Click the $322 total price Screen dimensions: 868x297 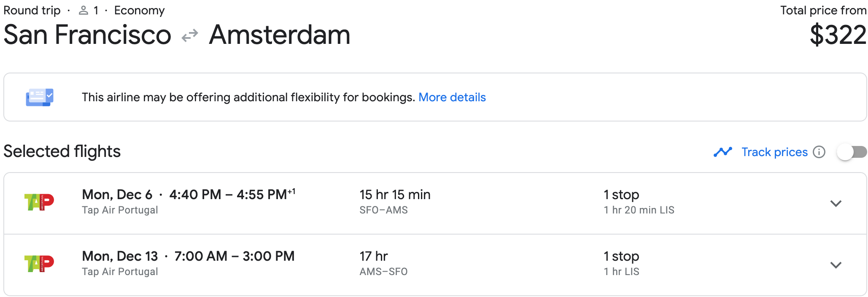[x=838, y=35]
